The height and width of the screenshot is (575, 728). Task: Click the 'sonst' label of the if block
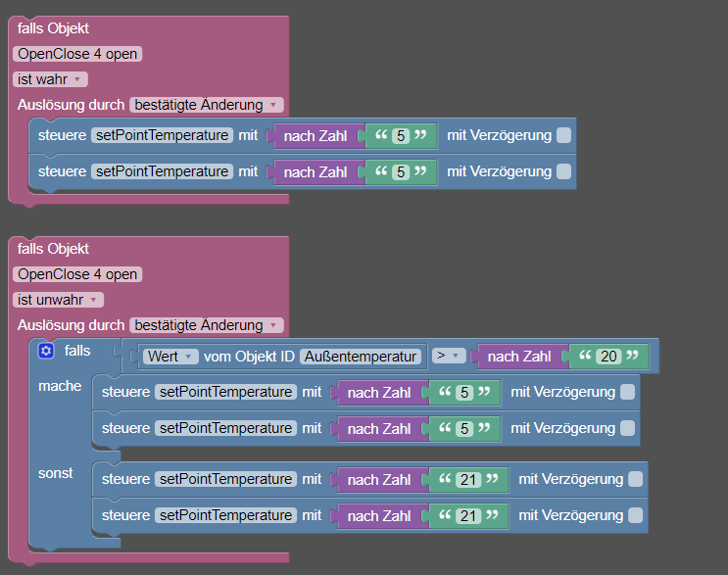[55, 473]
